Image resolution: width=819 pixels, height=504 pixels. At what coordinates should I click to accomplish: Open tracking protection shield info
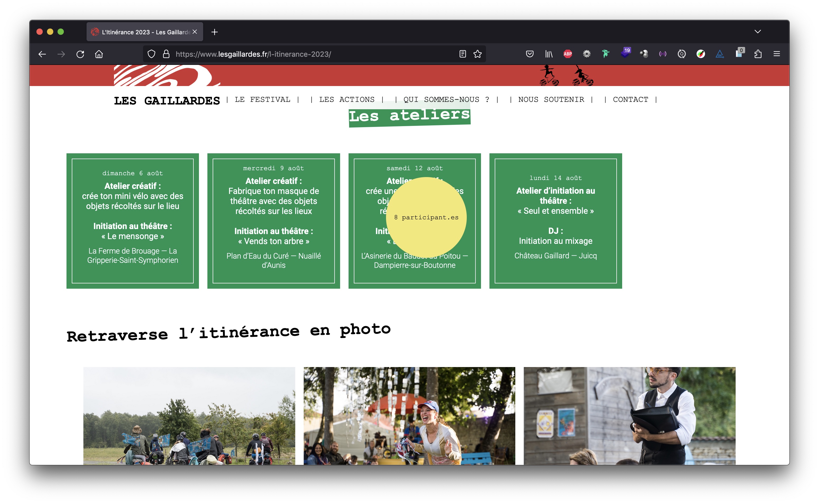click(x=151, y=54)
